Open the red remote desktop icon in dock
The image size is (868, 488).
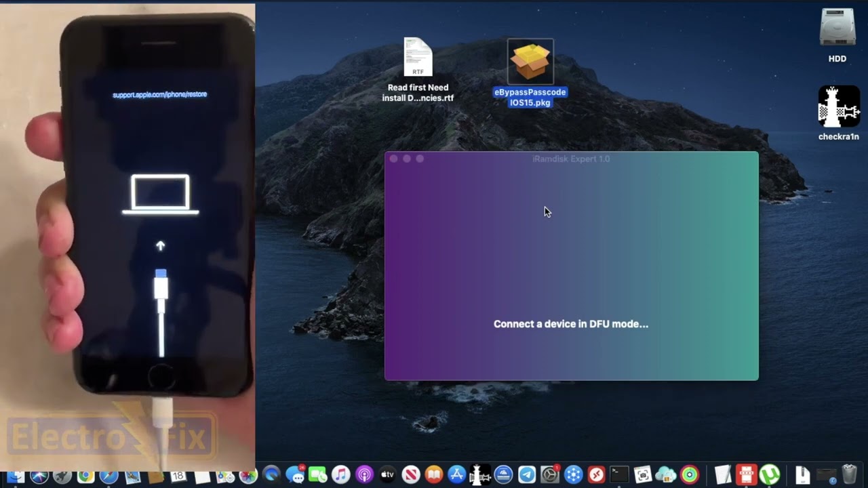click(596, 475)
